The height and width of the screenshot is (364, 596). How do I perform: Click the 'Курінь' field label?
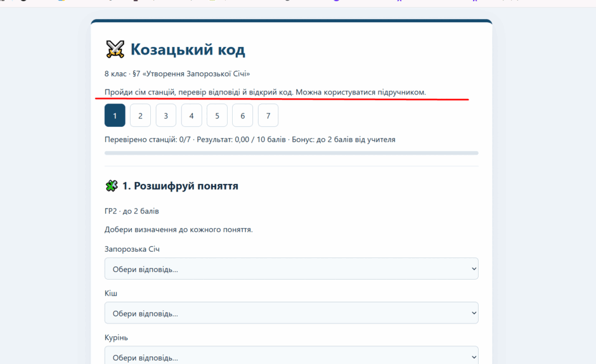coord(116,338)
